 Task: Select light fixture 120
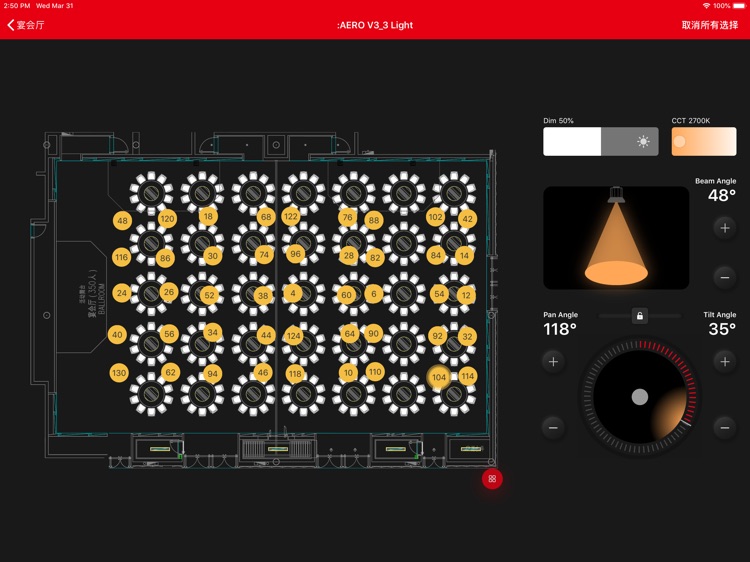point(167,219)
